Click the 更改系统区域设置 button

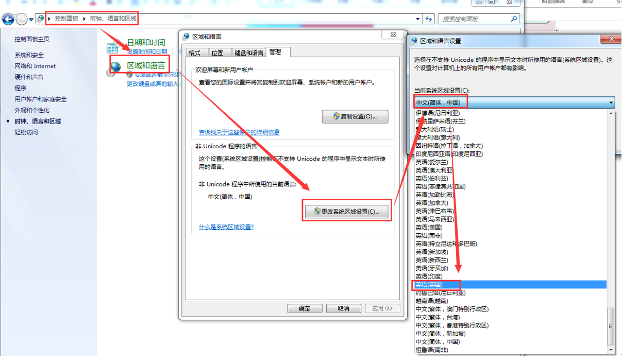(346, 212)
